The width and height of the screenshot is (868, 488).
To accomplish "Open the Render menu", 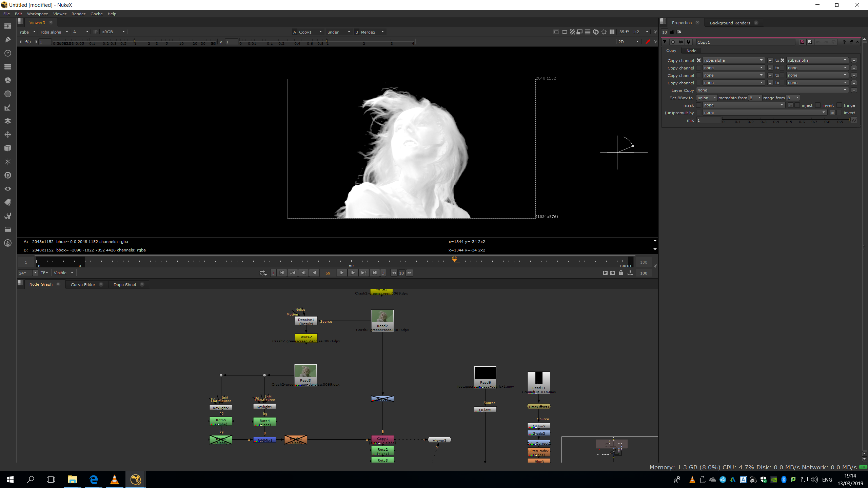I will [x=78, y=14].
